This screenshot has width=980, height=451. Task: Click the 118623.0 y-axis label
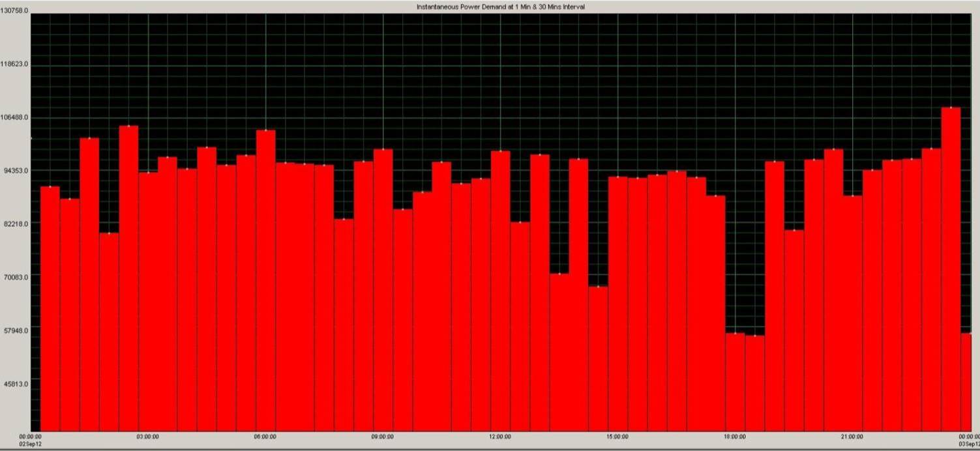pyautogui.click(x=14, y=65)
